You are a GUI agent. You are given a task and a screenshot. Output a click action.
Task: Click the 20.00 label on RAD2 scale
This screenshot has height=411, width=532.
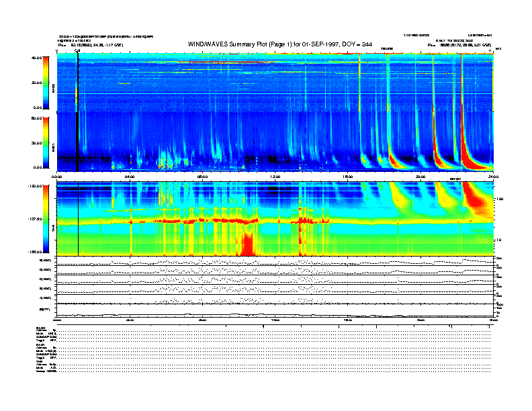click(x=36, y=83)
